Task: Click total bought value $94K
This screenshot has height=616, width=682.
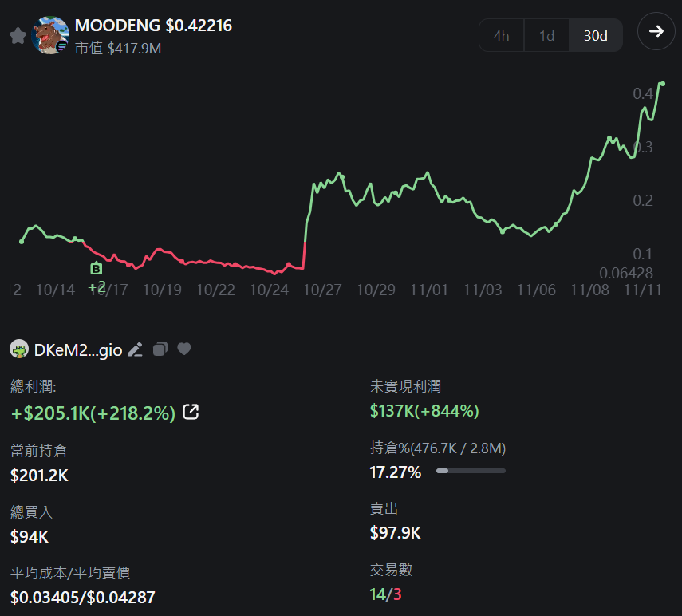Action: 30,537
